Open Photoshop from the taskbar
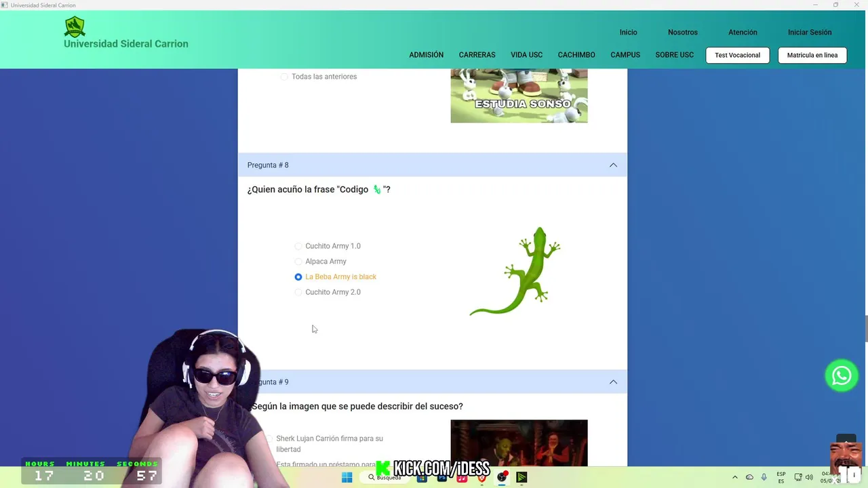This screenshot has height=488, width=868. tap(442, 477)
